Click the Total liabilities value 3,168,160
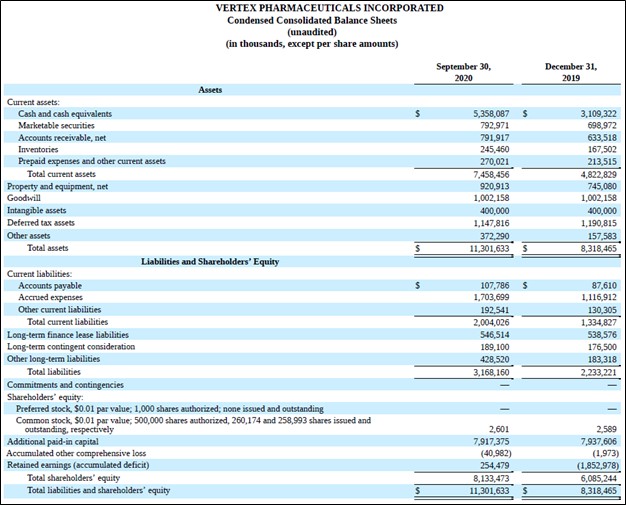 (490, 371)
